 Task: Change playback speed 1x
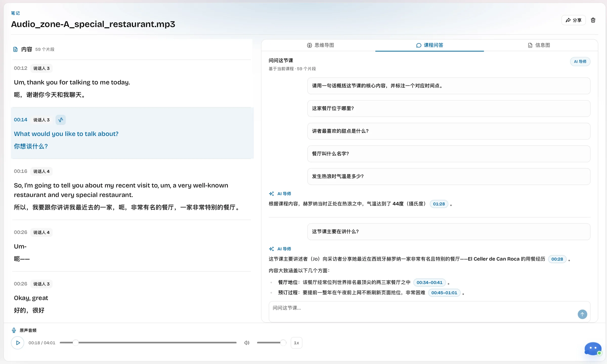[296, 343]
